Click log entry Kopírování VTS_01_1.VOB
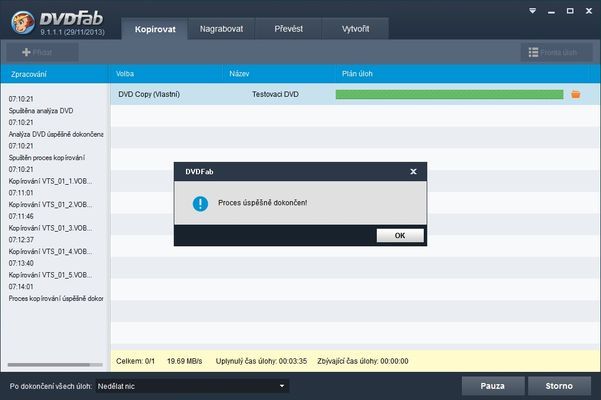This screenshot has height=400, width=601. point(50,181)
